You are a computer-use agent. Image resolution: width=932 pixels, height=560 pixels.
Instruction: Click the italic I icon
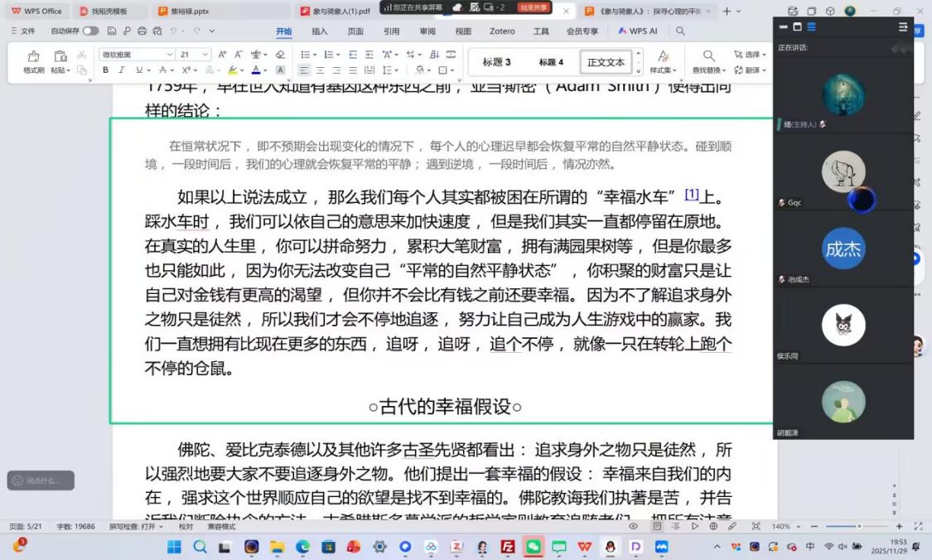click(x=122, y=70)
